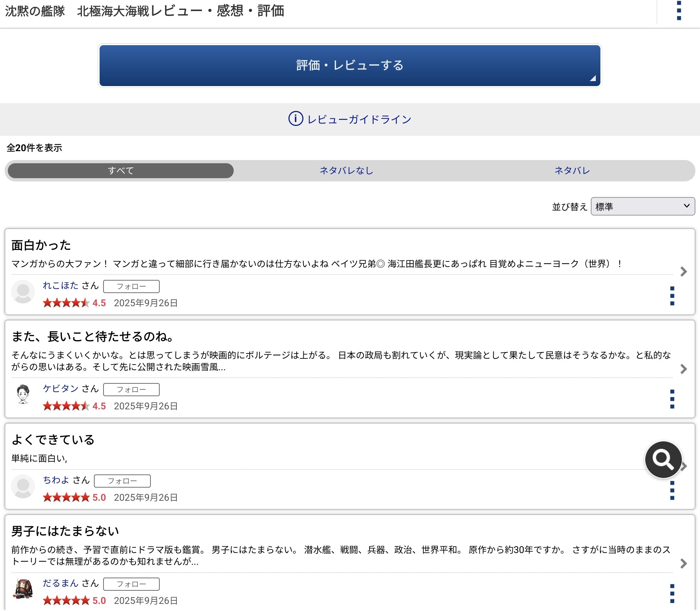Screen dimensions: 700x611
Task: Open options menu on だるまん's review
Action: pyautogui.click(x=672, y=593)
